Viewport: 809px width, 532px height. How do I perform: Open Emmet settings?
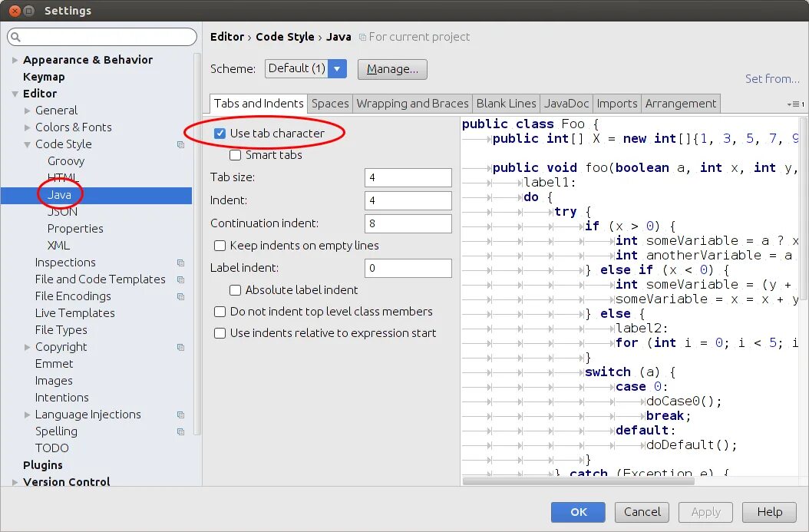pos(54,364)
